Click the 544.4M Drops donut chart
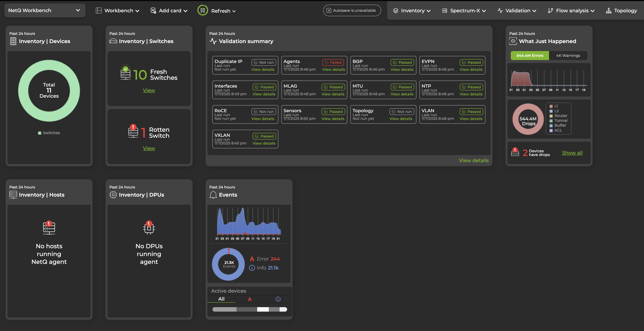 pos(528,119)
